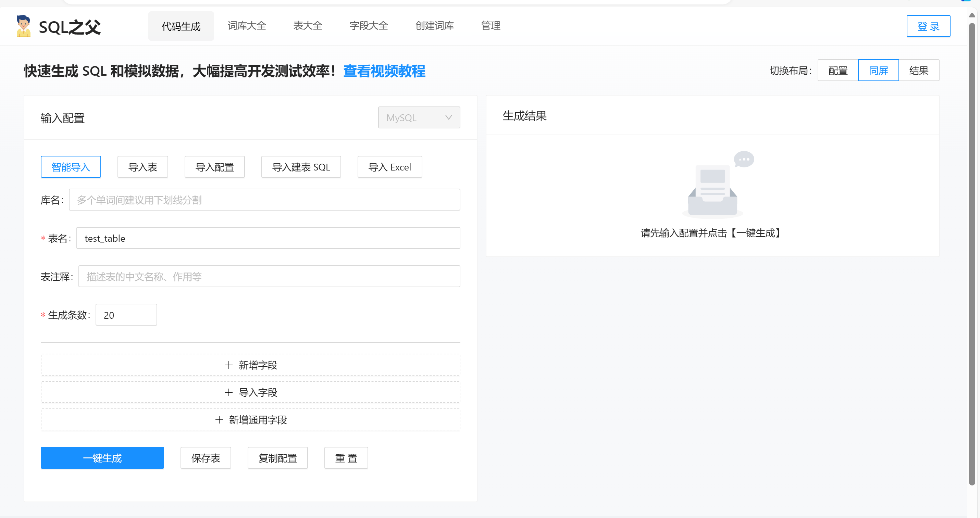Click the 登录 login button
Screen dimensions: 980x518
tap(928, 26)
